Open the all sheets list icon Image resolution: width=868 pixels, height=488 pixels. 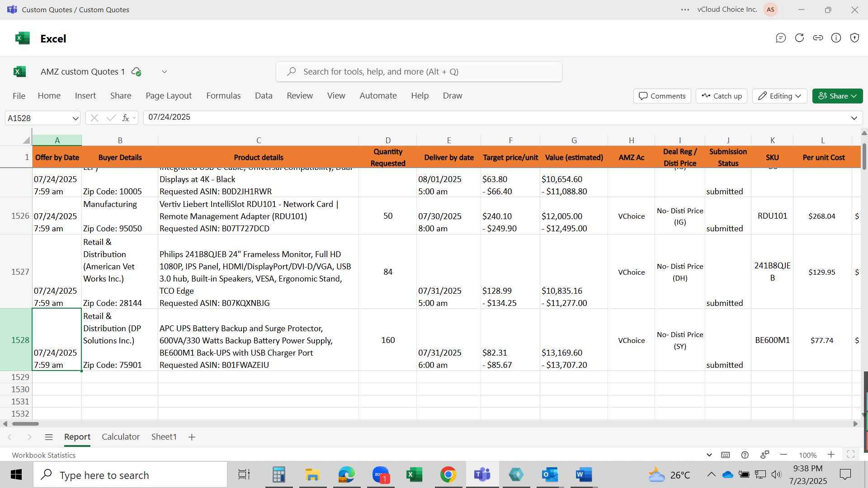coord(49,437)
